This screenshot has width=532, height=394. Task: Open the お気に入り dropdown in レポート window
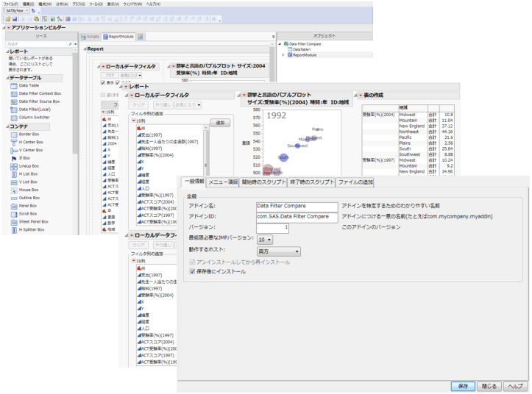(188, 105)
